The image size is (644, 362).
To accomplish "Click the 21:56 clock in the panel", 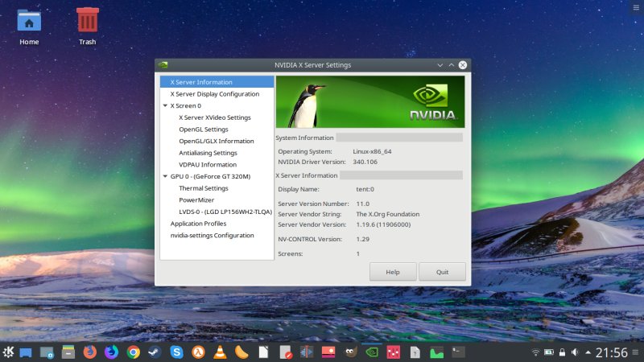I will (612, 352).
